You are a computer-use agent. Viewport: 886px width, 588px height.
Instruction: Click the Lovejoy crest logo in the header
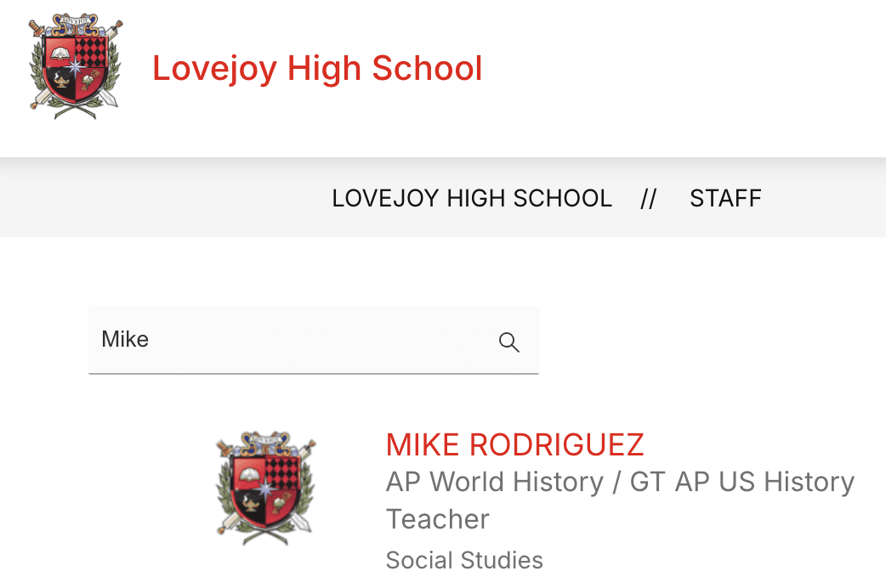pyautogui.click(x=76, y=66)
